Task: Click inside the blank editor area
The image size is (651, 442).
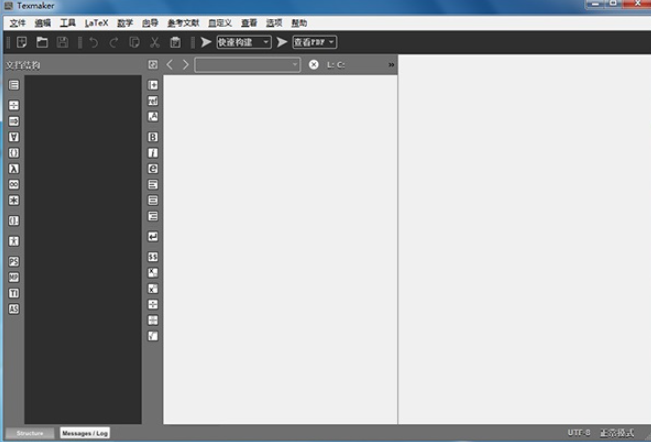Action: tap(280, 249)
